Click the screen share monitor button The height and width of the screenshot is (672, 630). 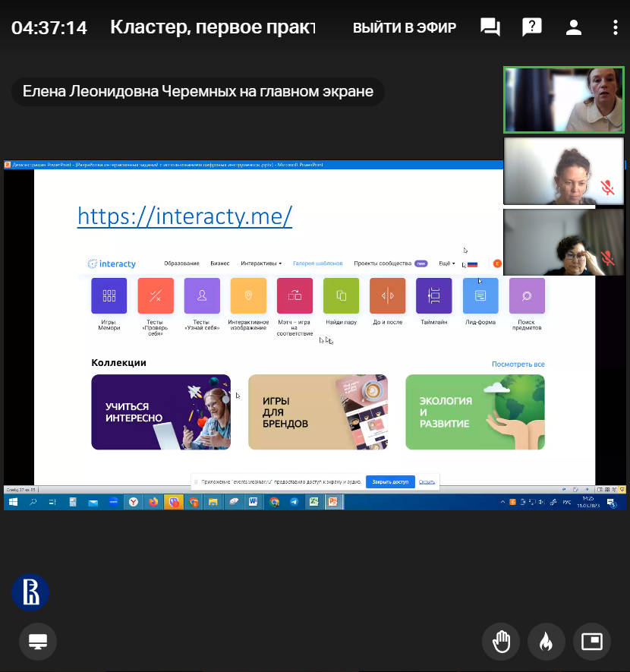coord(38,642)
